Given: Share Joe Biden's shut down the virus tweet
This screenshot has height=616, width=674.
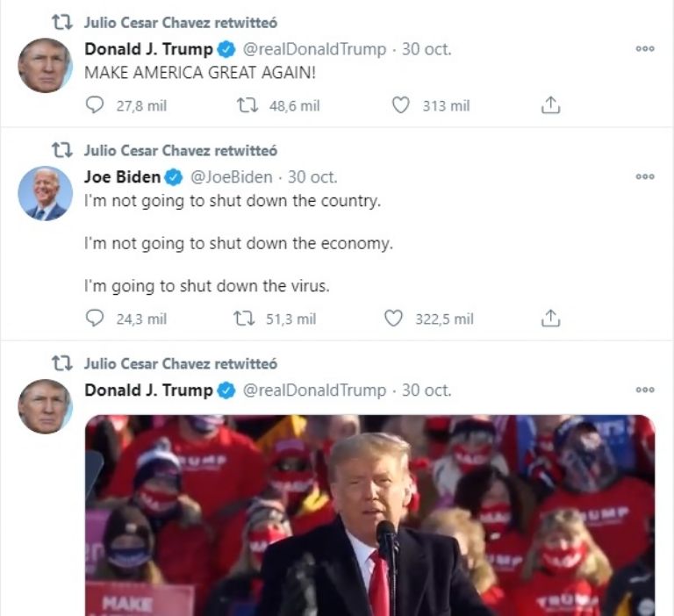Looking at the screenshot, I should pyautogui.click(x=550, y=319).
